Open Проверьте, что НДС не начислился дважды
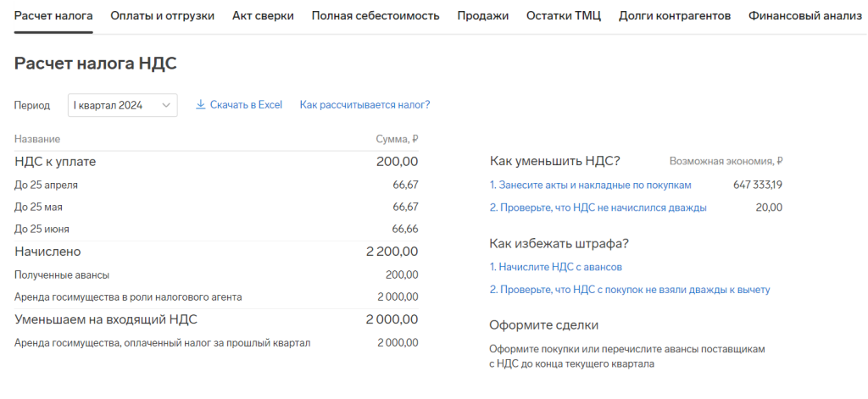868x399 pixels. tap(598, 208)
